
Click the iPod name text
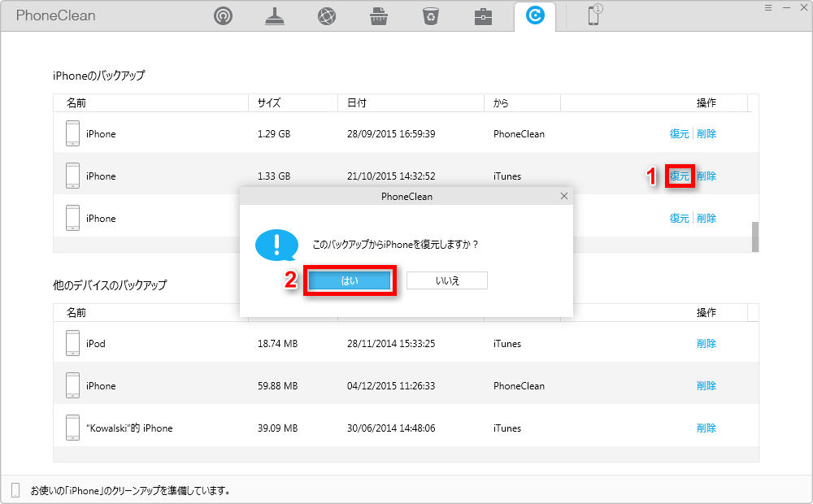click(95, 344)
